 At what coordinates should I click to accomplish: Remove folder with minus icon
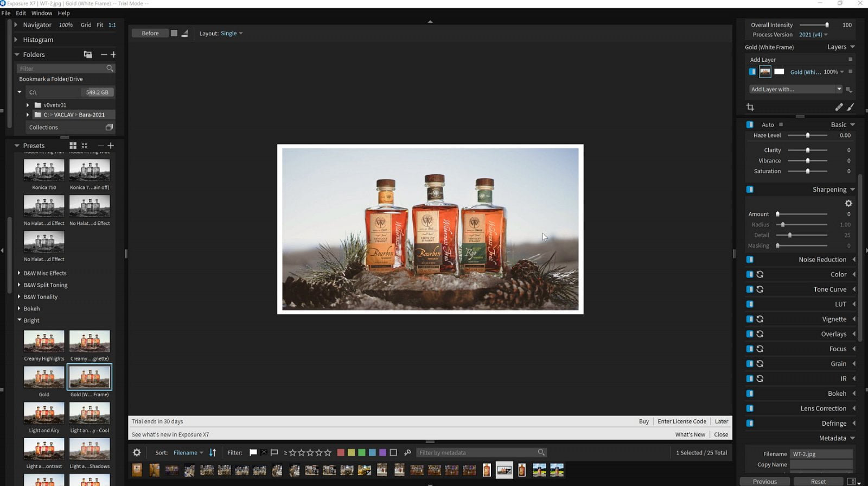point(104,54)
